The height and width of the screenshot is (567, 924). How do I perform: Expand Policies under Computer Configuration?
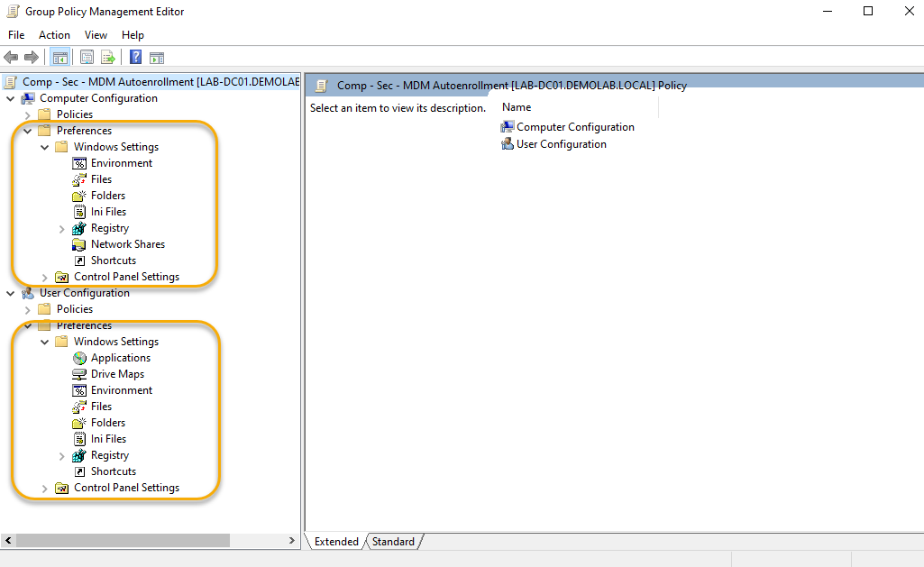(x=28, y=114)
